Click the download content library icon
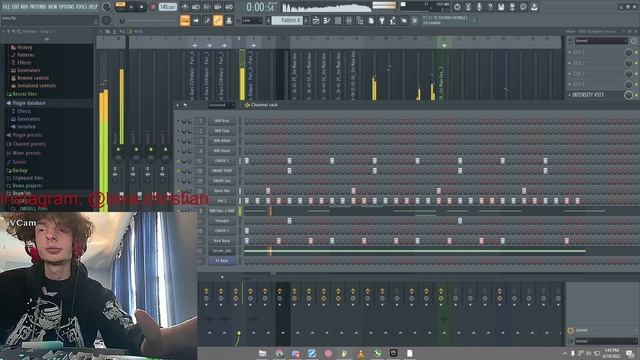The image size is (640, 360). (x=534, y=7)
